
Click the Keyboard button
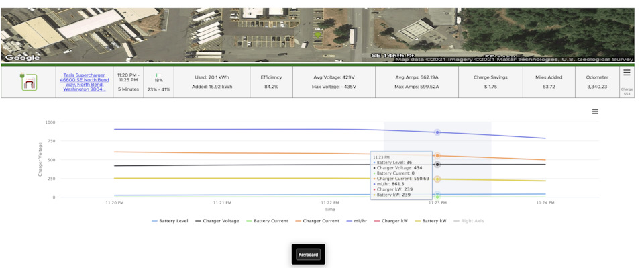coord(308,255)
